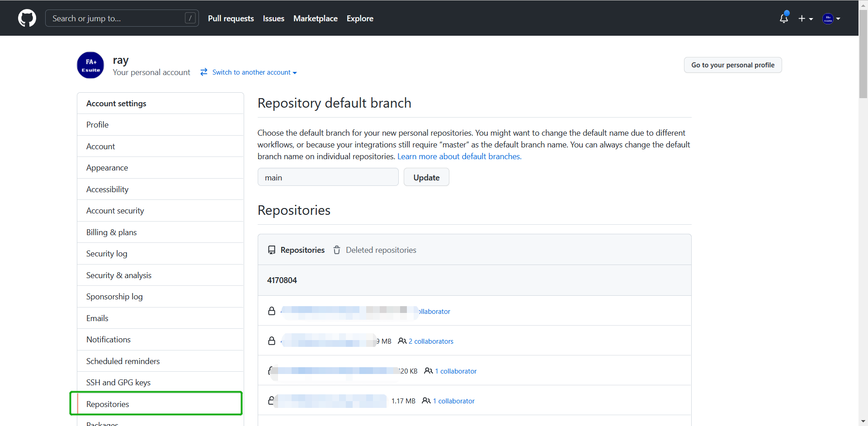Open Marketplace in top navigation
Viewport: 868px width, 426px height.
click(x=316, y=19)
